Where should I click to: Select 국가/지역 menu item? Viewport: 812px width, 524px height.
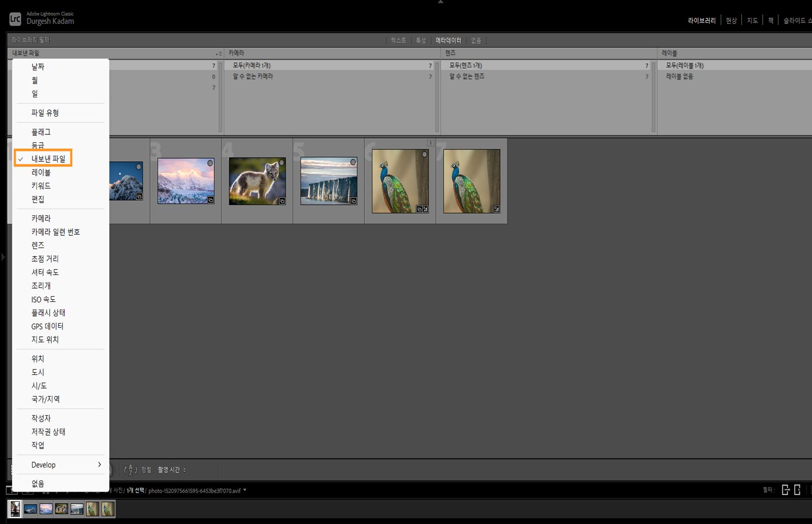click(x=60, y=399)
